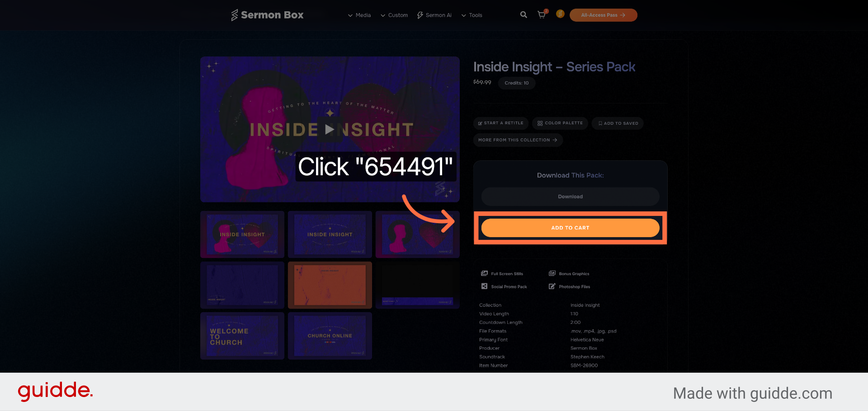This screenshot has height=411, width=868.
Task: Click the Photoshop Files icon
Action: tap(552, 286)
